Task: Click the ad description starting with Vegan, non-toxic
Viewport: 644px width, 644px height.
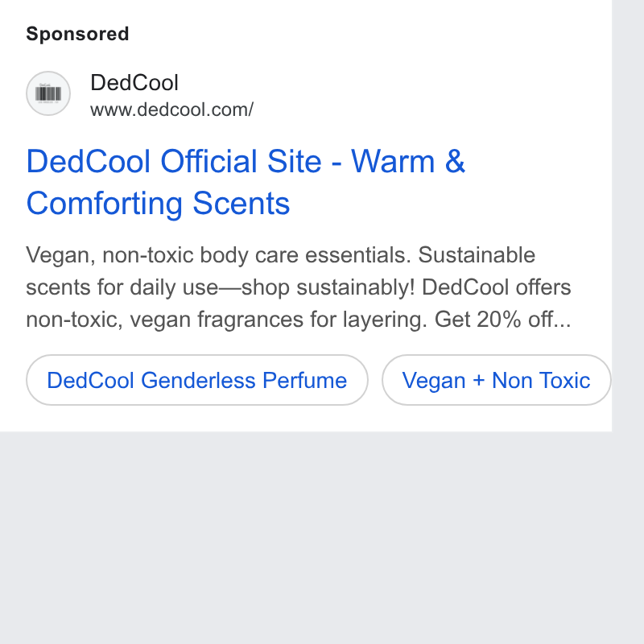Action: [x=299, y=287]
